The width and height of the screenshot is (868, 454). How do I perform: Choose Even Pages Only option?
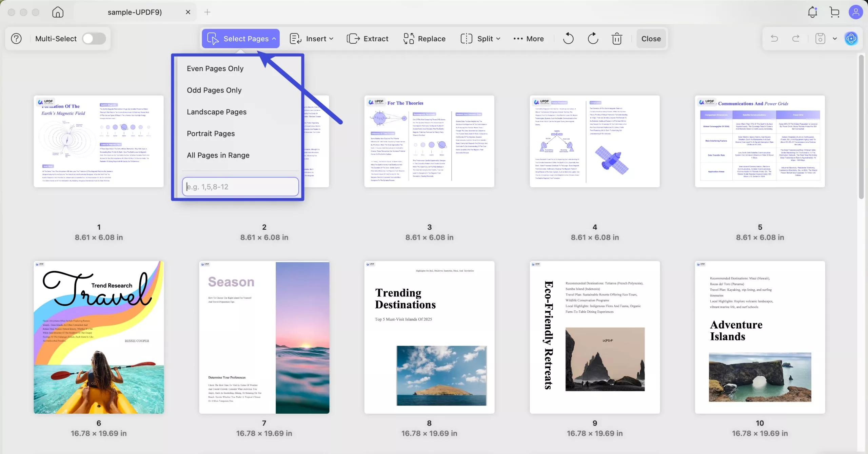point(215,68)
